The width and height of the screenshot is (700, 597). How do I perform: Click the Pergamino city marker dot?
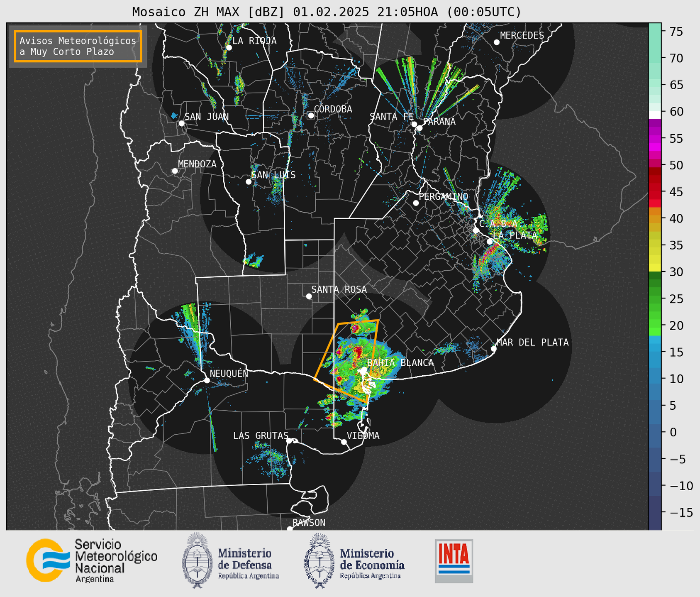pyautogui.click(x=416, y=203)
